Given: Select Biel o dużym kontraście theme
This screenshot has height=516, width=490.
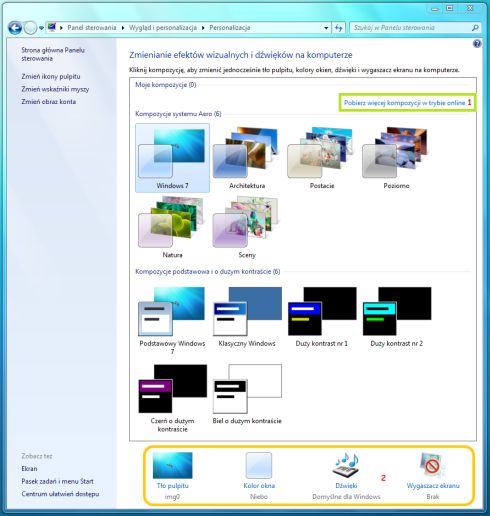Looking at the screenshot, I should (x=247, y=394).
